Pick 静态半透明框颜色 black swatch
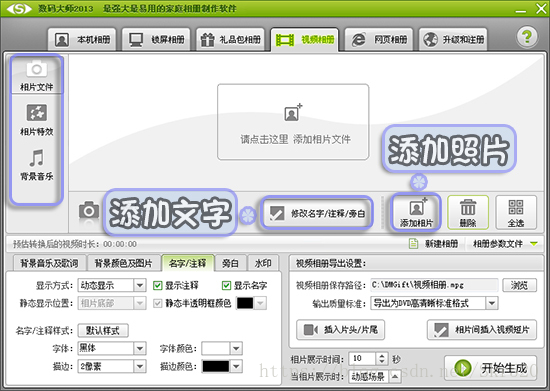The height and width of the screenshot is (391, 550). coord(245,303)
